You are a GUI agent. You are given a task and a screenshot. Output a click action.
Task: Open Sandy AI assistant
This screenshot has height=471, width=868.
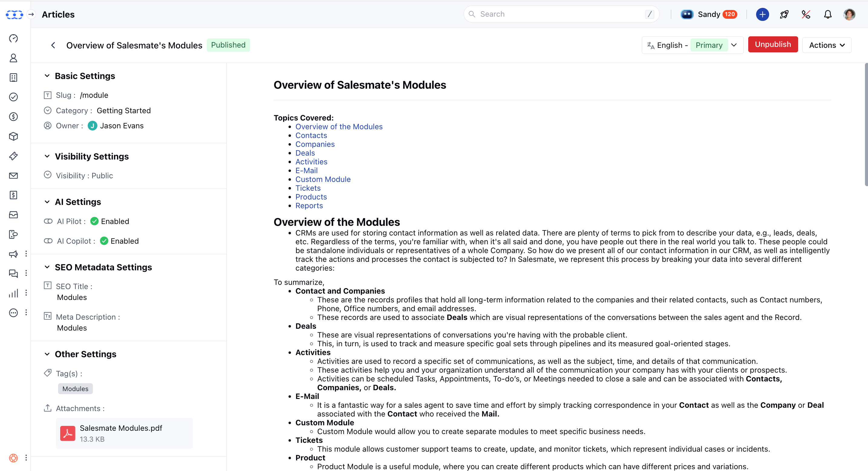click(708, 14)
